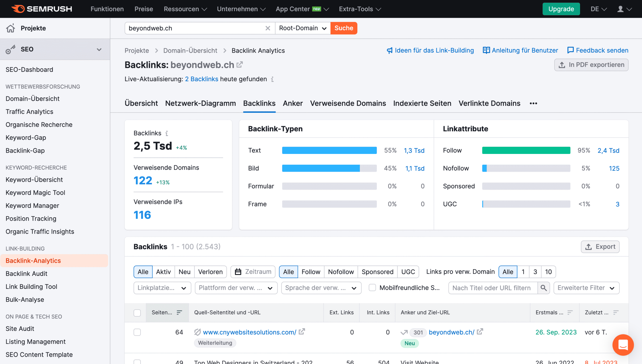Viewport: 642px width, 364px height.
Task: Expand the Erweiterte Filter dropdown
Action: [x=586, y=288]
